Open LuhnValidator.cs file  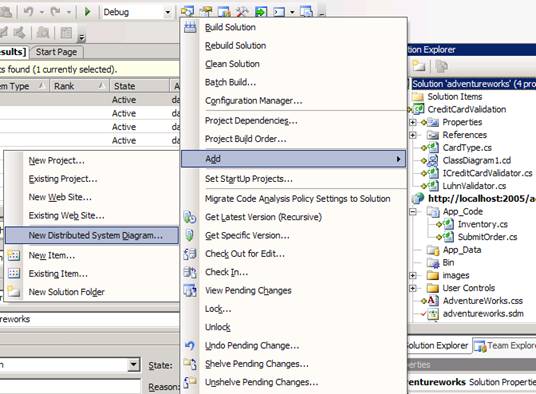click(474, 186)
